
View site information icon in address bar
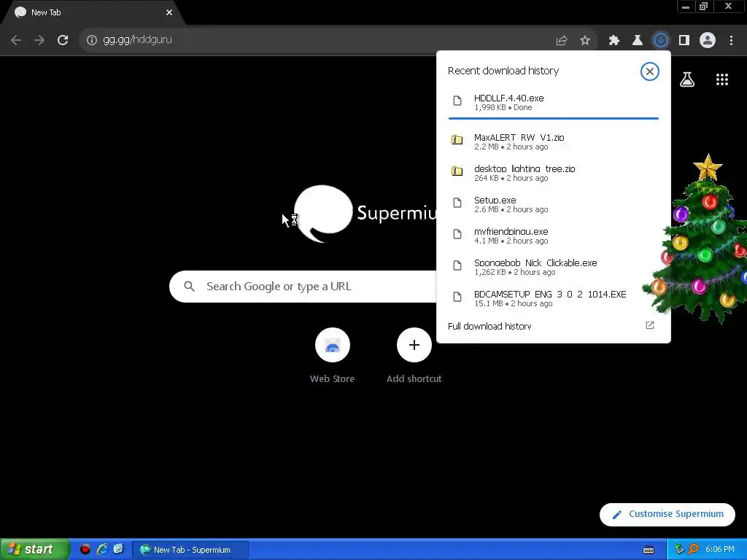91,40
